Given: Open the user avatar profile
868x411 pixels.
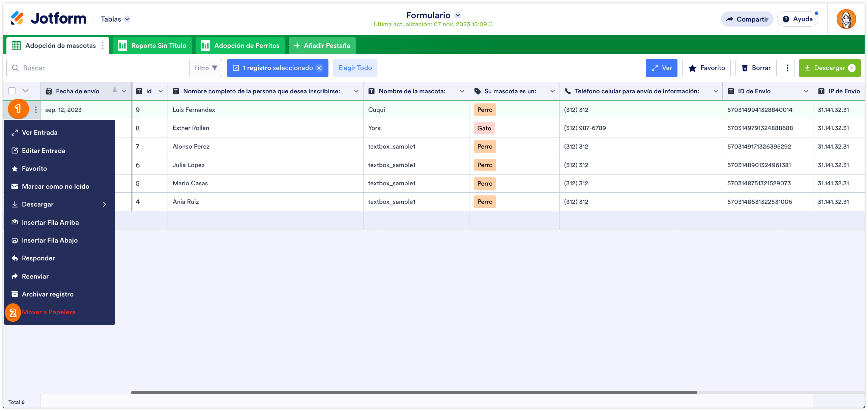Looking at the screenshot, I should point(846,19).
